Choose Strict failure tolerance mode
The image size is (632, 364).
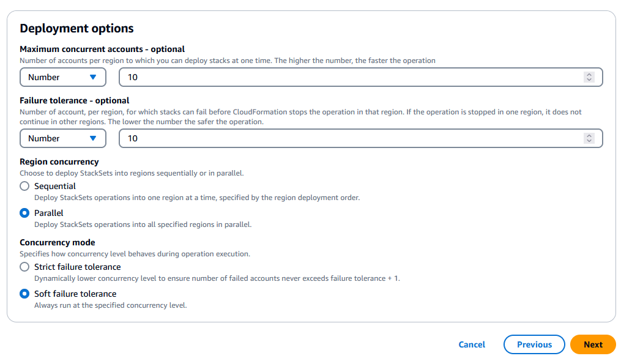[24, 267]
